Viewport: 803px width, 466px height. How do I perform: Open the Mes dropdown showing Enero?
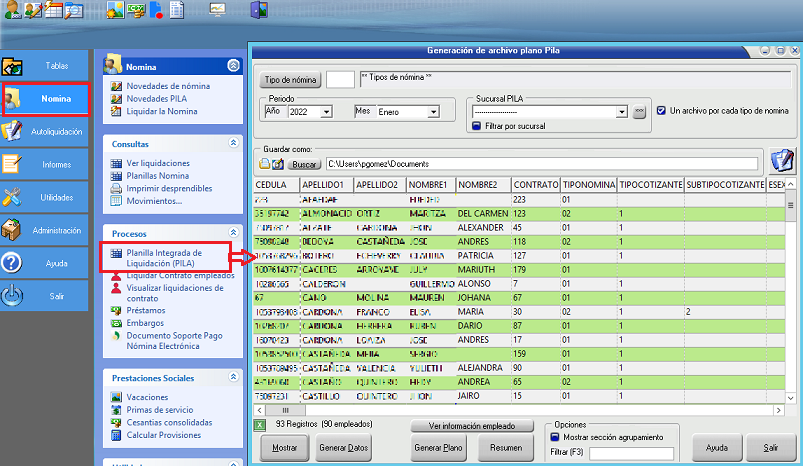click(x=433, y=113)
